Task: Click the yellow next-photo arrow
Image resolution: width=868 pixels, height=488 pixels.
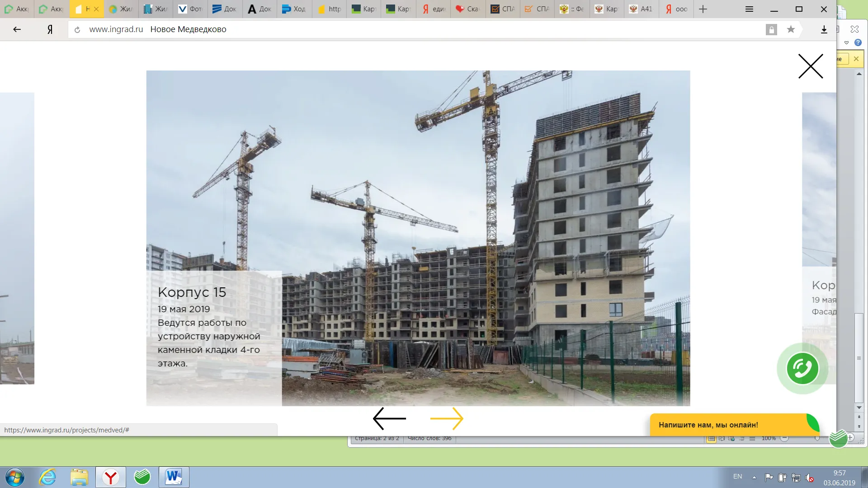Action: click(x=447, y=419)
